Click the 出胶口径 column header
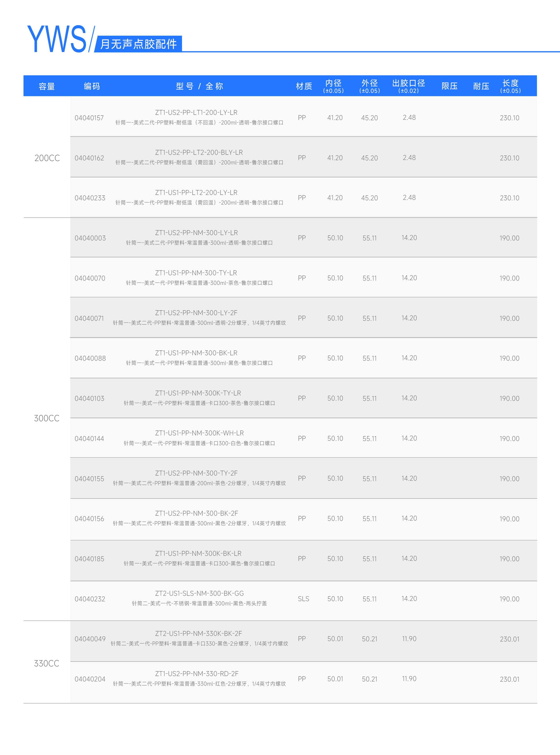 pyautogui.click(x=408, y=86)
